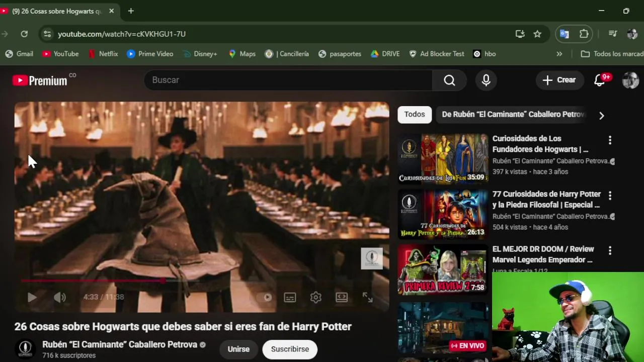Click the browser forward arrow
The width and height of the screenshot is (644, 362).
pos(5,34)
